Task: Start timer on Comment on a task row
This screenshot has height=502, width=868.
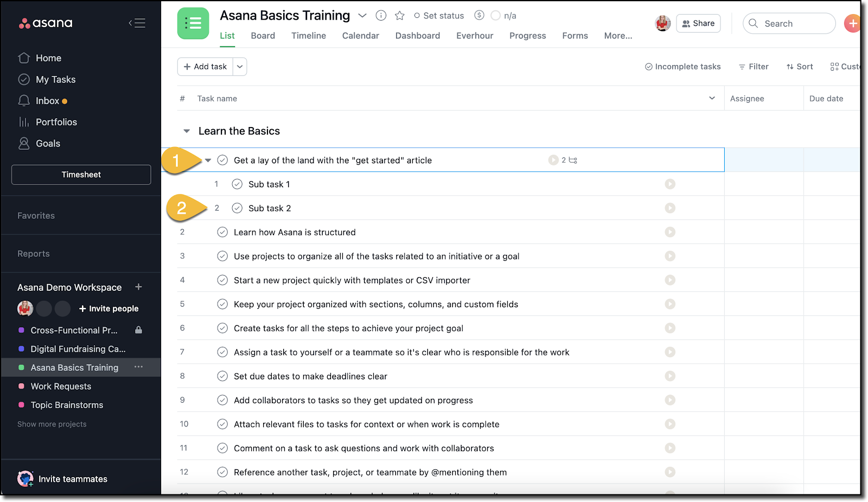Action: click(x=670, y=448)
